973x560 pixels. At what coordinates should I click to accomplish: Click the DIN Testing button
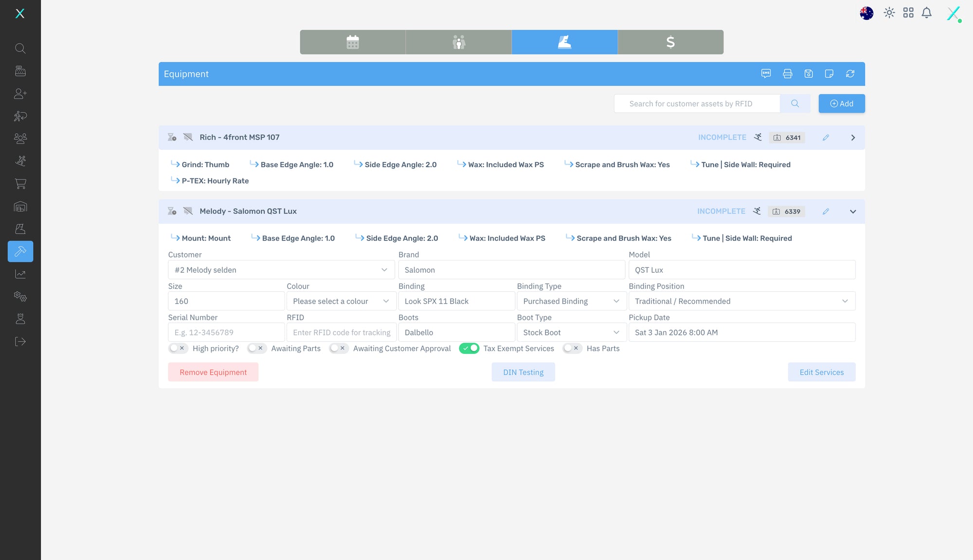tap(523, 372)
